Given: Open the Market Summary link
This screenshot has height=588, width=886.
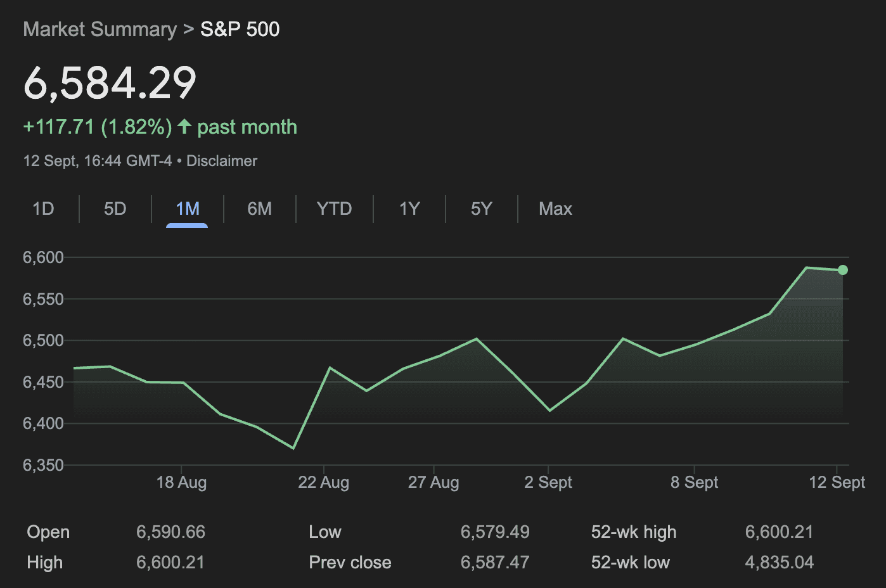Looking at the screenshot, I should tap(99, 29).
